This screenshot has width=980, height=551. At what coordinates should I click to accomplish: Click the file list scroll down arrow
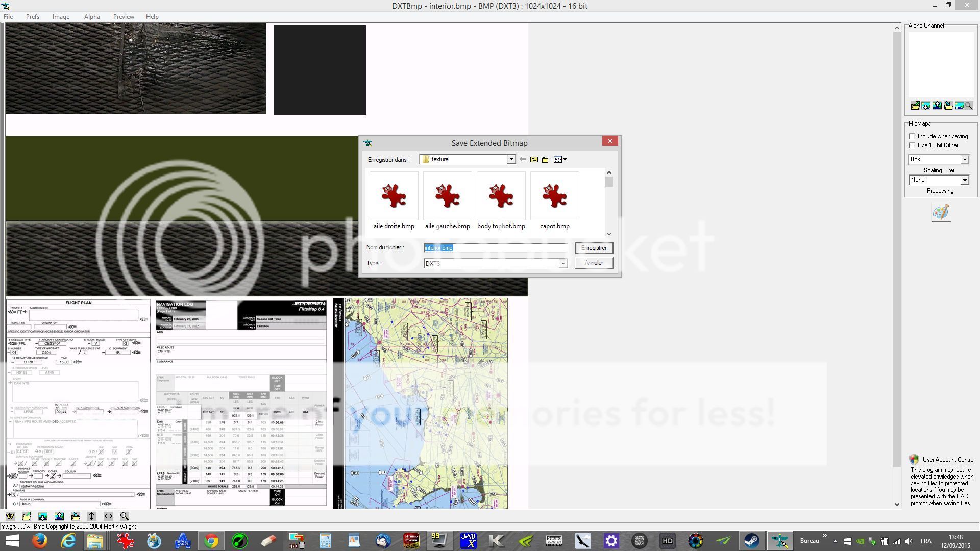[609, 234]
